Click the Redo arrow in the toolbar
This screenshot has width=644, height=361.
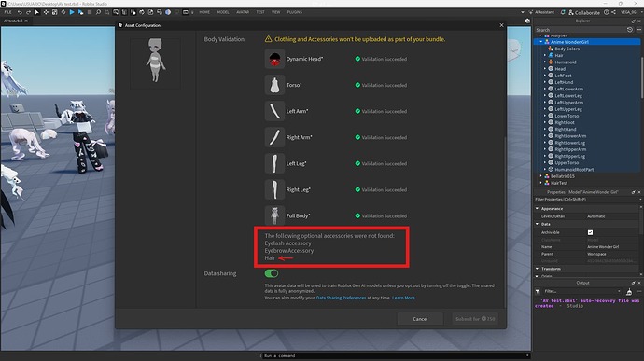(28, 12)
